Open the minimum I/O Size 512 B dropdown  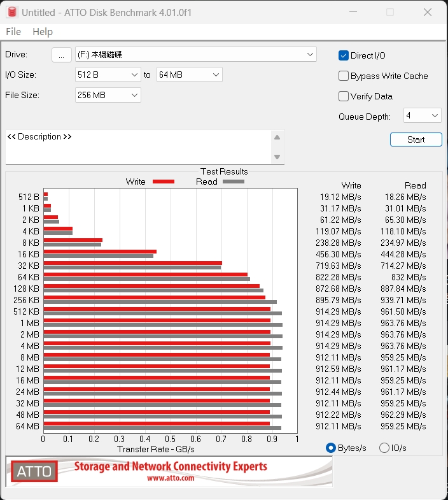coord(108,75)
